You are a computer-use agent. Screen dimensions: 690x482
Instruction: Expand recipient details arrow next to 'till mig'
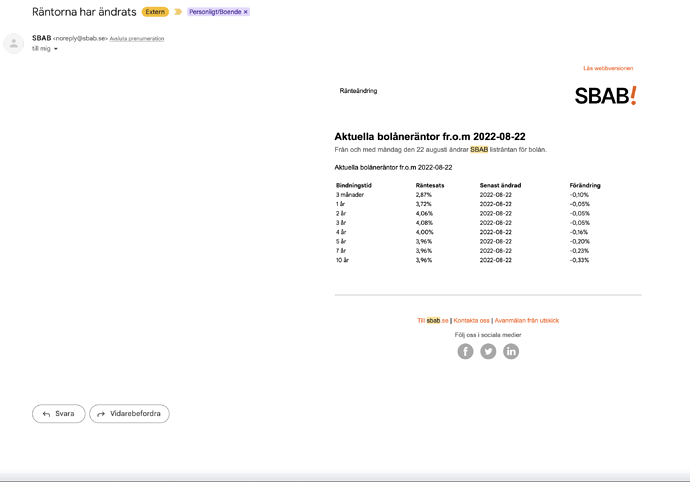(x=56, y=49)
